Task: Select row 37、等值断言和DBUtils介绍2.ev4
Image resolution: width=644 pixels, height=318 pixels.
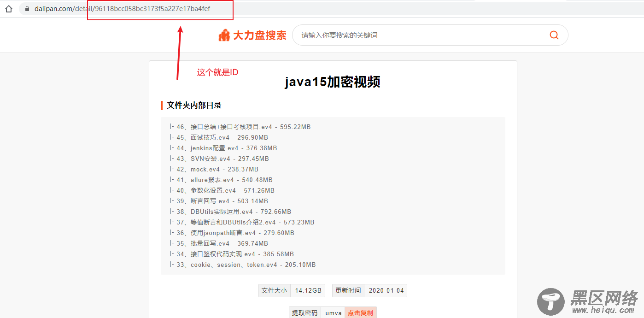Action: 242,222
